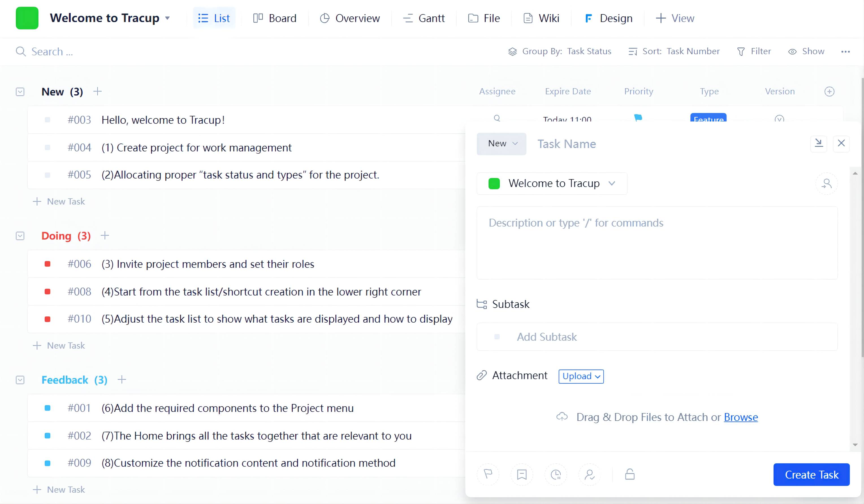
Task: Click the lock icon in the task footer
Action: pyautogui.click(x=630, y=474)
